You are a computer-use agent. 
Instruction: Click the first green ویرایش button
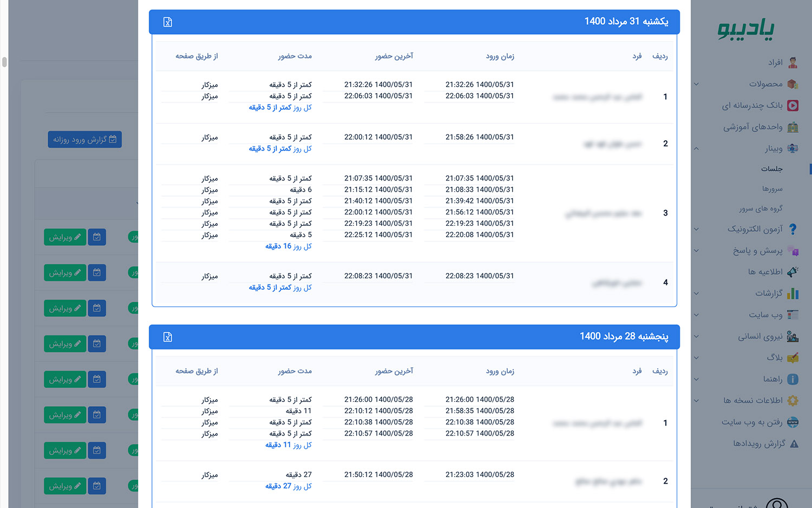point(65,237)
